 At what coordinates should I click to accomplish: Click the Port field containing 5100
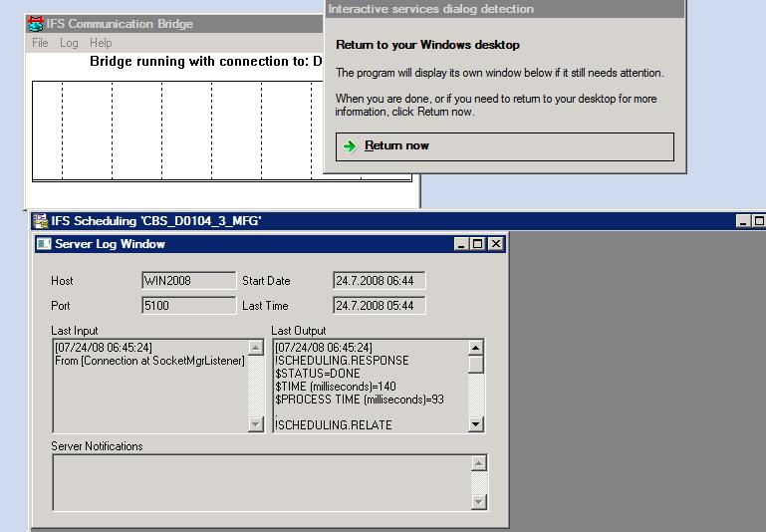[188, 306]
